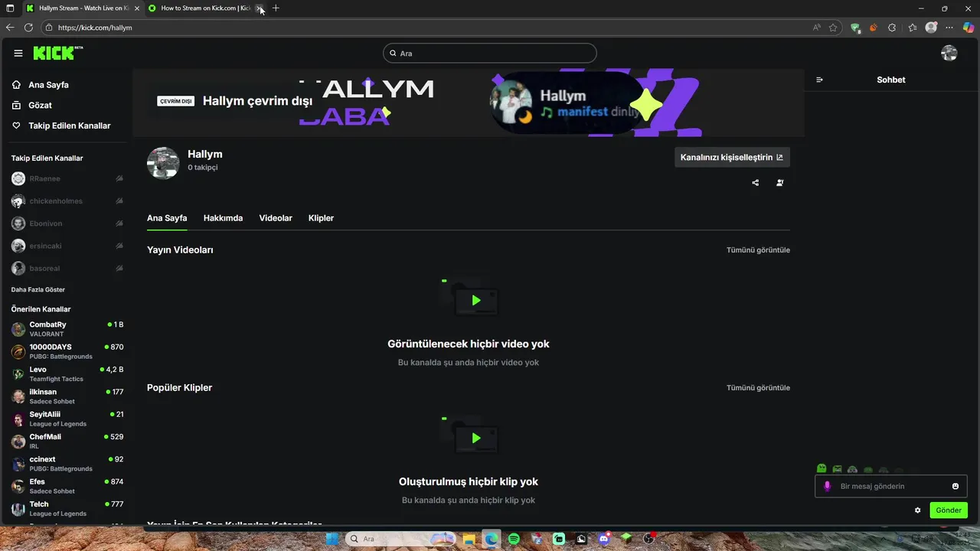
Task: Open recommended channel Levo
Action: point(67,373)
